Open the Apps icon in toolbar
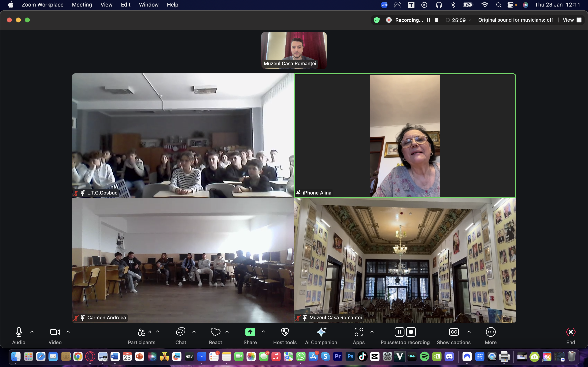Image resolution: width=588 pixels, height=367 pixels. tap(359, 332)
